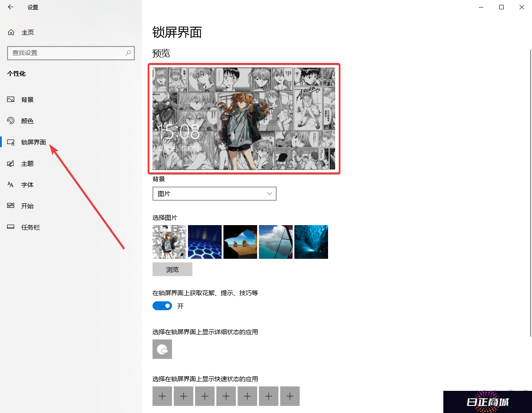Add fourth quick status app
The image size is (532, 413).
coord(226,396)
